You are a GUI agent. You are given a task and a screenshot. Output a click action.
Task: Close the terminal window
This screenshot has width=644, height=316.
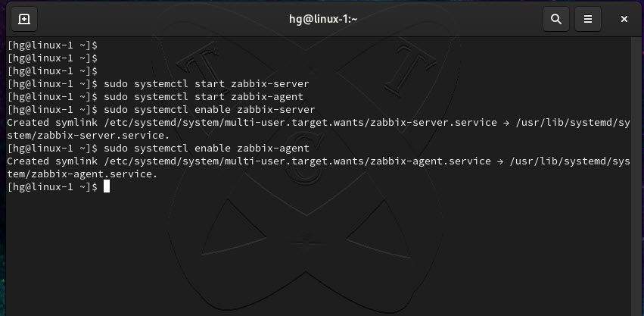[x=624, y=19]
